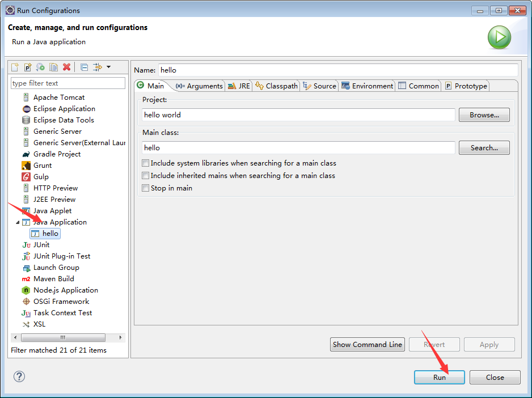This screenshot has width=532, height=398.
Task: Click the Export launch configuration icon
Action: coord(40,67)
